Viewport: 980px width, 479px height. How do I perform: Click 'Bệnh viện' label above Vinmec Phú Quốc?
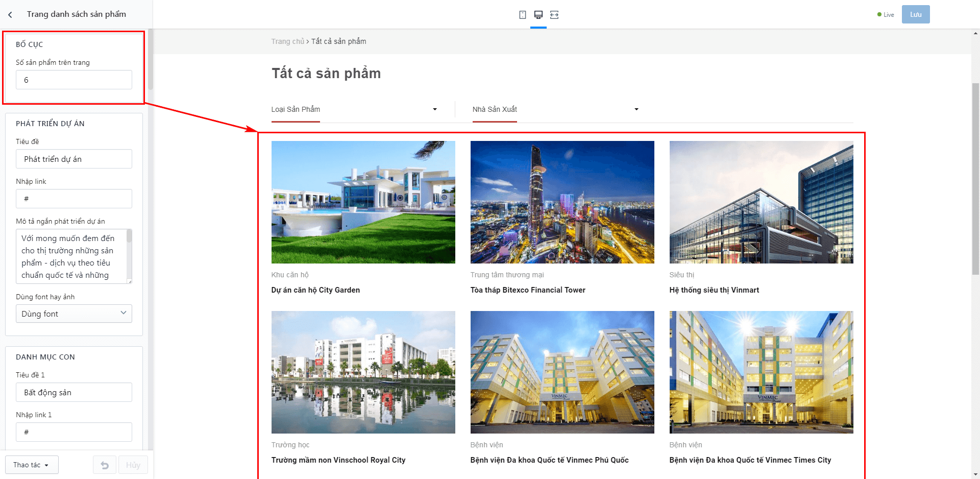click(x=487, y=445)
